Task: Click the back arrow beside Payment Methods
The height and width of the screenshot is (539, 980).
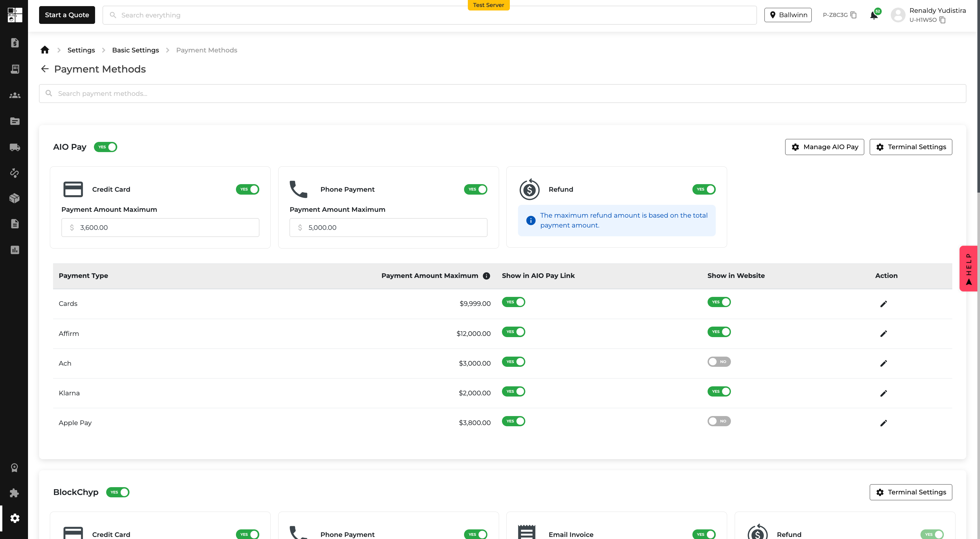Action: coord(45,69)
